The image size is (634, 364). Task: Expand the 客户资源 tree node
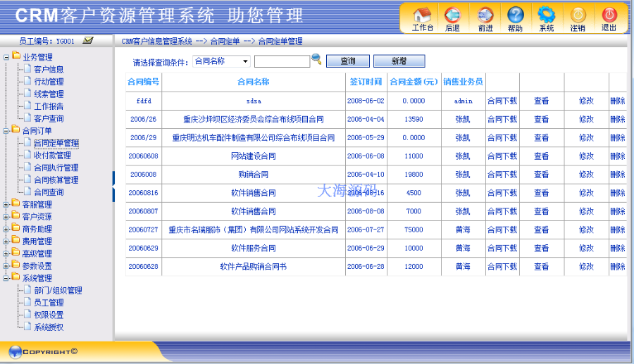pyautogui.click(x=6, y=217)
